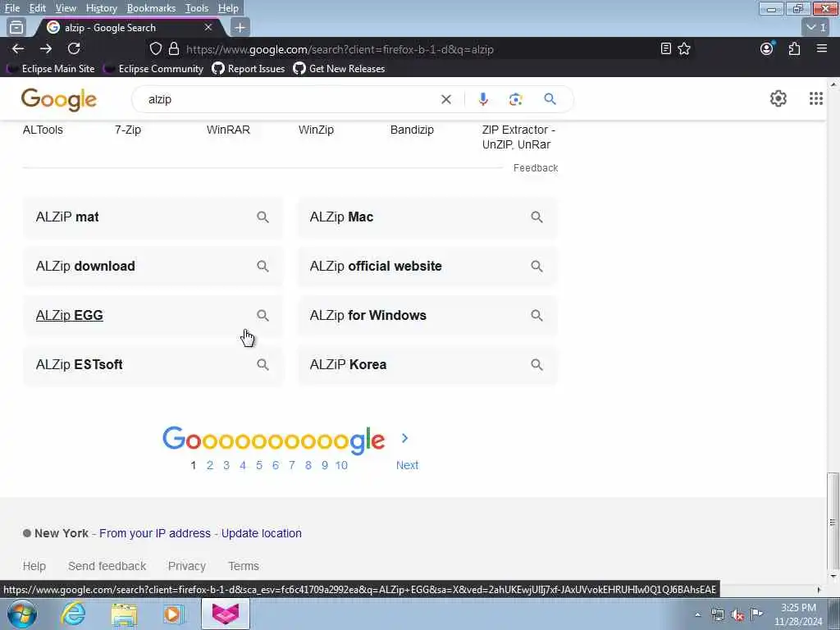The image size is (840, 630).
Task: Open the Firefox hamburger application menu
Action: pos(822,48)
